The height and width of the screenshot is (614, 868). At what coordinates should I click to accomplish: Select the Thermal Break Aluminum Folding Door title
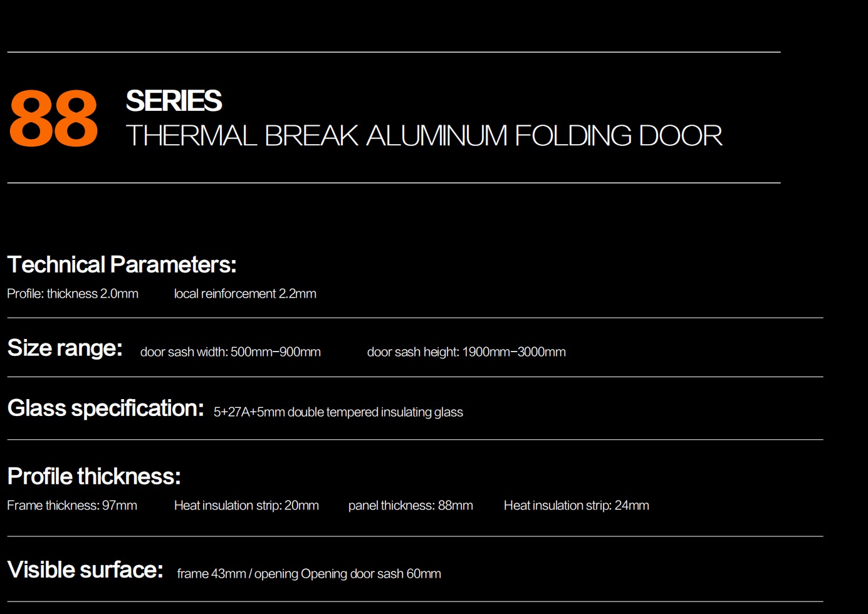(x=424, y=136)
